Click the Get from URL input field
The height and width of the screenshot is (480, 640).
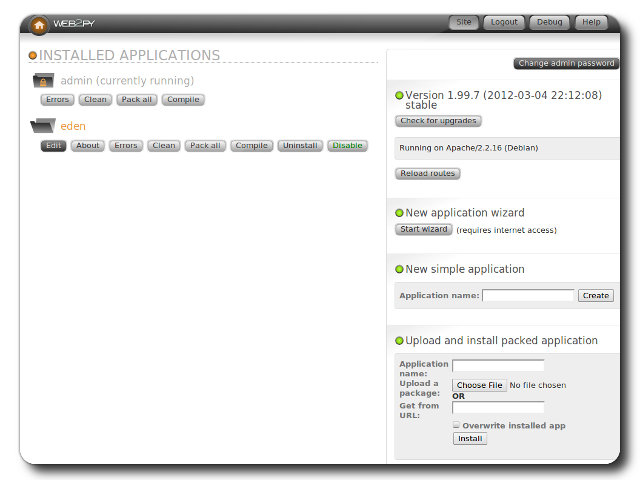(x=498, y=407)
